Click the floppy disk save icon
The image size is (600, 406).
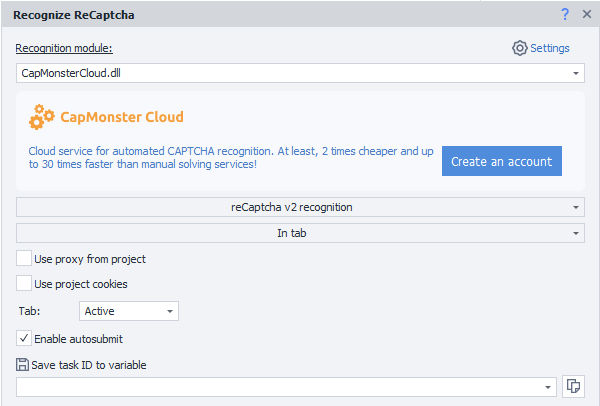pos(24,365)
